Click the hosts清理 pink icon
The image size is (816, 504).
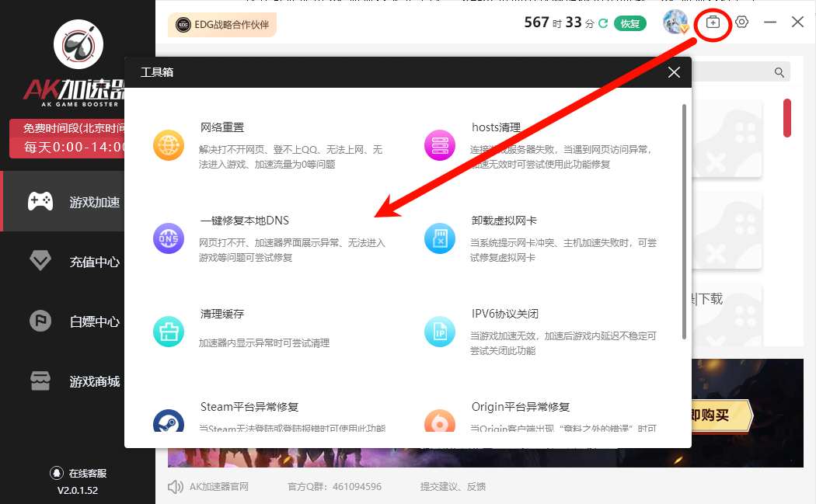tap(440, 145)
